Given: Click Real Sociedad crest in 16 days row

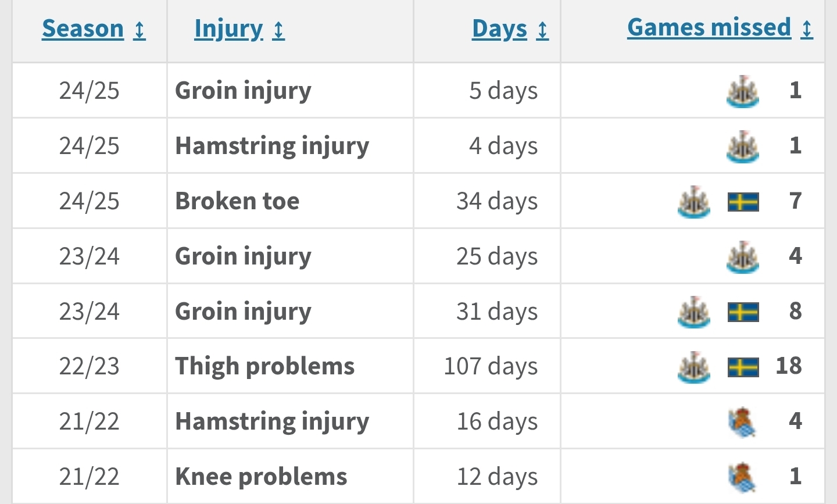Looking at the screenshot, I should tap(742, 422).
